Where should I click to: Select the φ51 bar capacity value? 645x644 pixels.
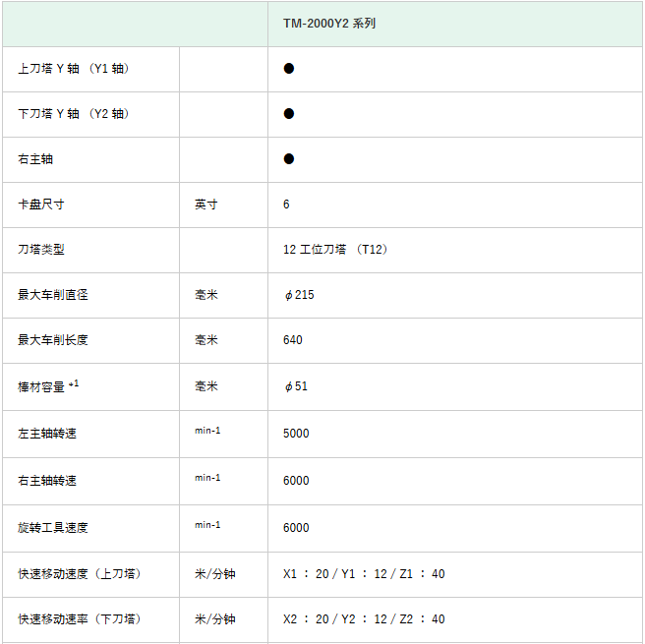click(x=296, y=386)
